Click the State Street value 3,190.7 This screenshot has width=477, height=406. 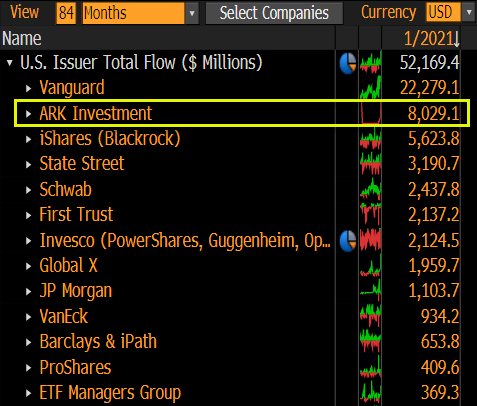[x=434, y=164]
